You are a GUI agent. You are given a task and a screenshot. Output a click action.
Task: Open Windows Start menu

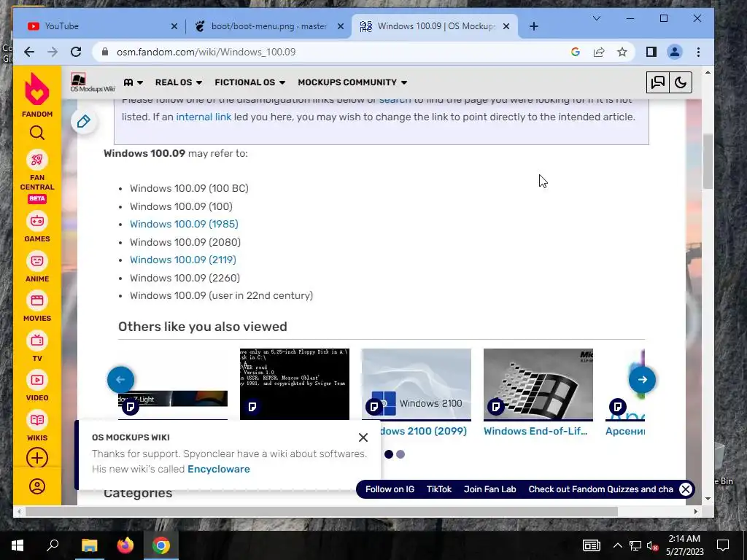tap(18, 545)
